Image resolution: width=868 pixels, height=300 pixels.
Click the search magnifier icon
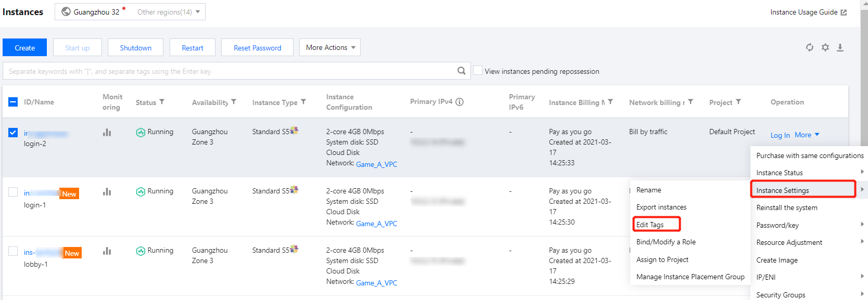[x=461, y=71]
